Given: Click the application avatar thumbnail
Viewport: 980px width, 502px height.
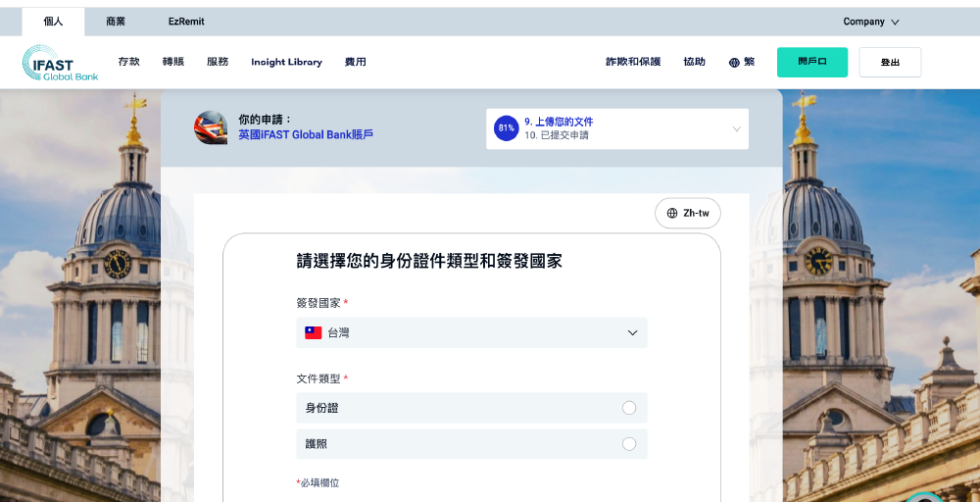Looking at the screenshot, I should click(211, 127).
